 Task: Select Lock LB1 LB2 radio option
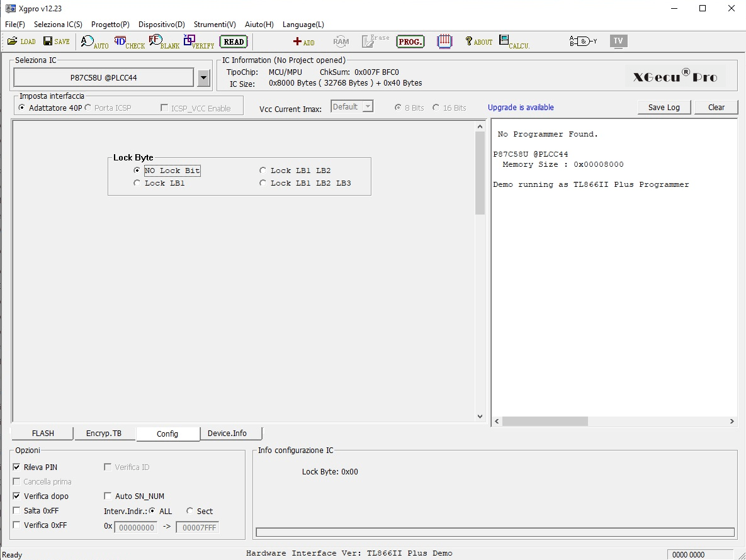point(295,171)
